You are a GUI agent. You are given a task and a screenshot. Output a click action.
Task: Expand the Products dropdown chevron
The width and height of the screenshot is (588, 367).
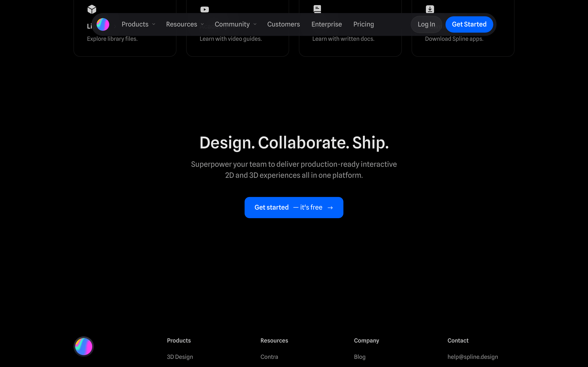154,24
